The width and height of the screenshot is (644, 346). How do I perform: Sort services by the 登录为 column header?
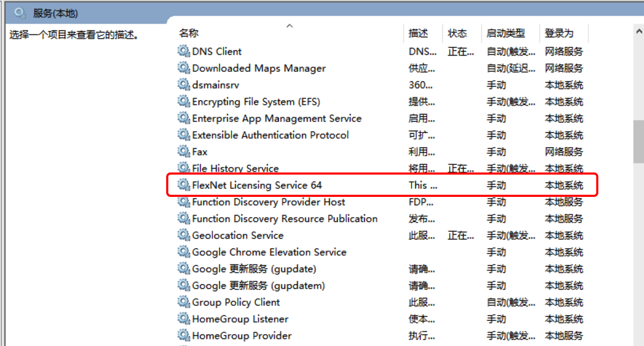pos(559,33)
